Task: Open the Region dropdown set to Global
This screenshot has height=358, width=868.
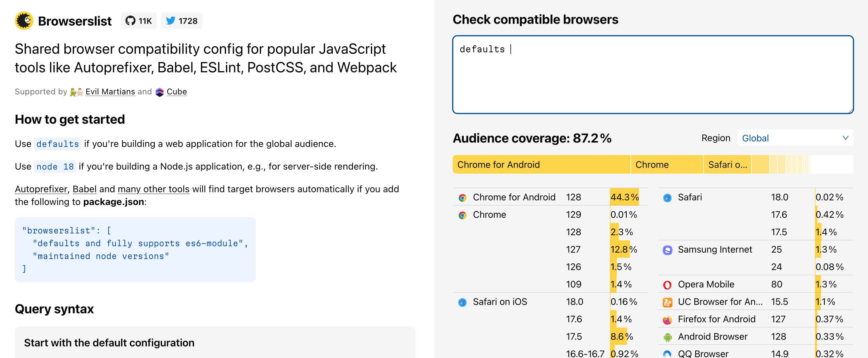Action: (795, 138)
